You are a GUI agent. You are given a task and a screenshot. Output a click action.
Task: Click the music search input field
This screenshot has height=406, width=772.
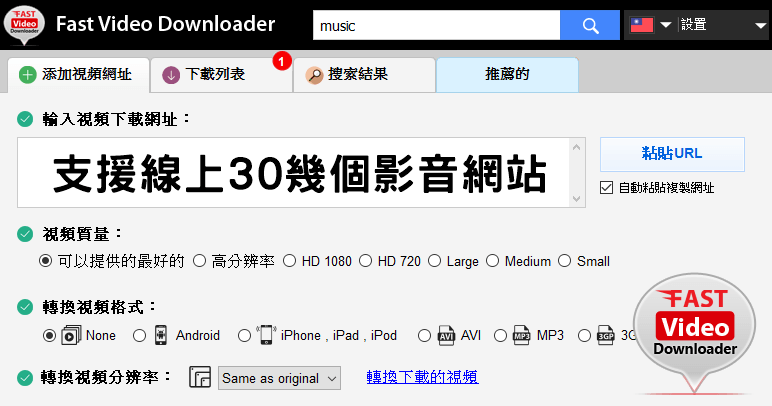tap(436, 25)
